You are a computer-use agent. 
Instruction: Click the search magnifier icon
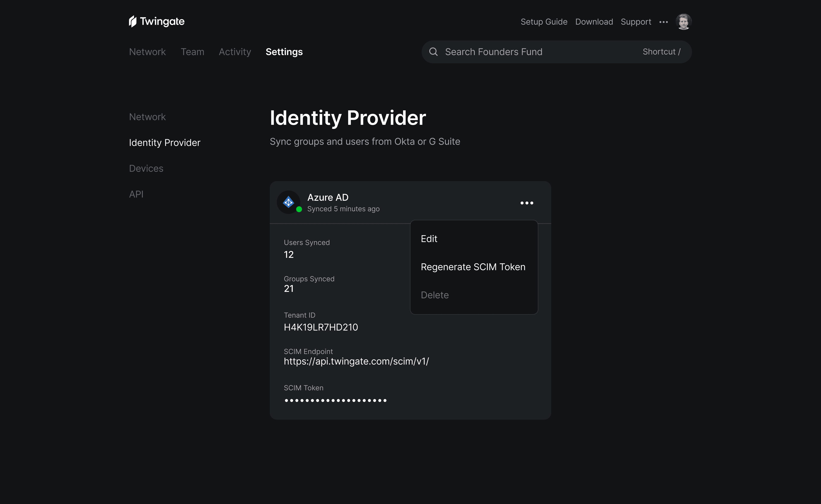point(433,52)
